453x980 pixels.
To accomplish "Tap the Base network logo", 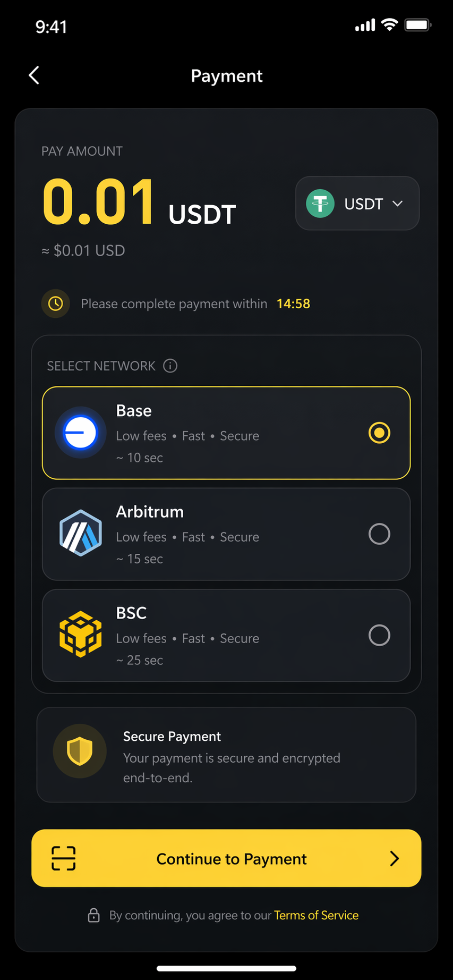I will [80, 433].
